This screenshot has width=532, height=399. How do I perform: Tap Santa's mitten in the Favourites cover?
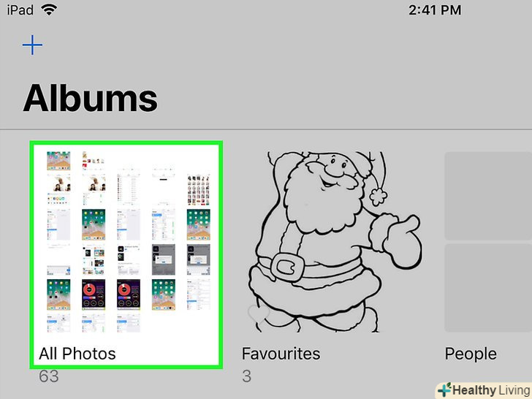(403, 242)
